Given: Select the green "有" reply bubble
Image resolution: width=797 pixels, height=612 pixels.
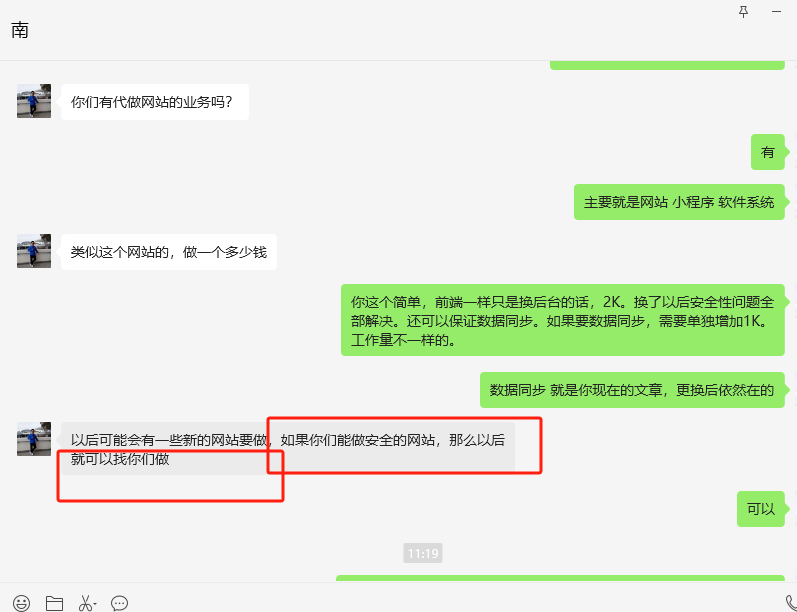Looking at the screenshot, I should click(767, 152).
